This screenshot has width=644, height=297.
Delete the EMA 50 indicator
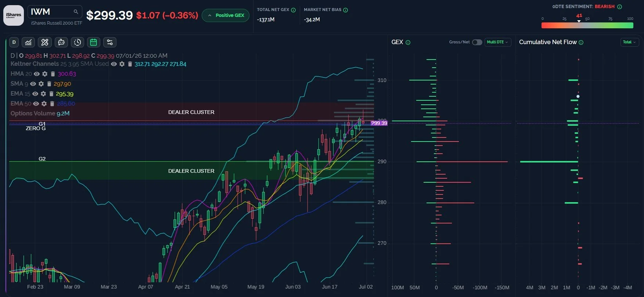click(x=52, y=104)
